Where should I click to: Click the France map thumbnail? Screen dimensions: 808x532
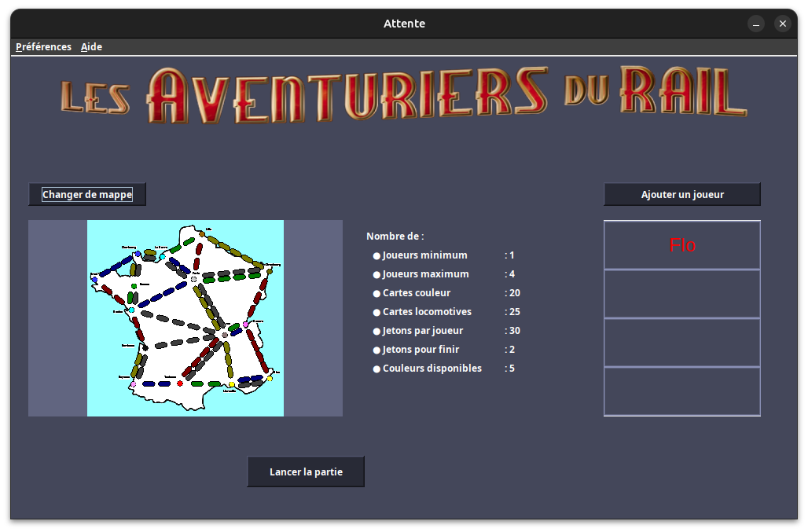coord(185,318)
